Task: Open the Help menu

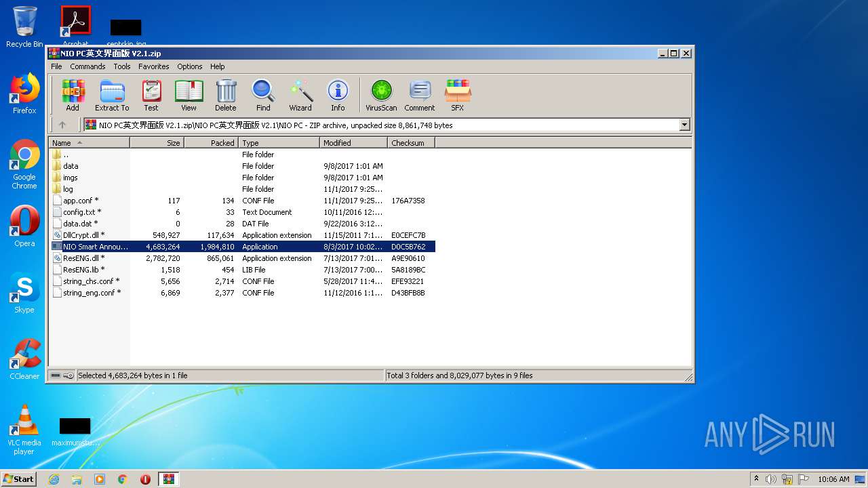Action: [x=217, y=66]
